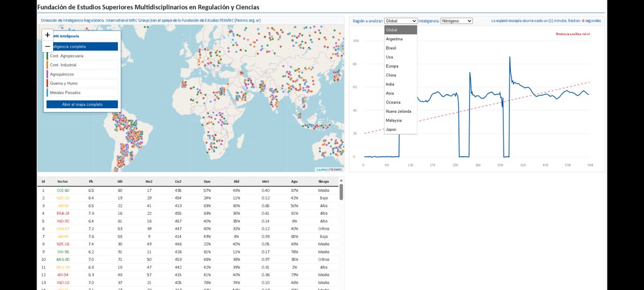Choose Brasil in the region list
Image resolution: width=644 pixels, height=290 pixels.
(x=401, y=48)
